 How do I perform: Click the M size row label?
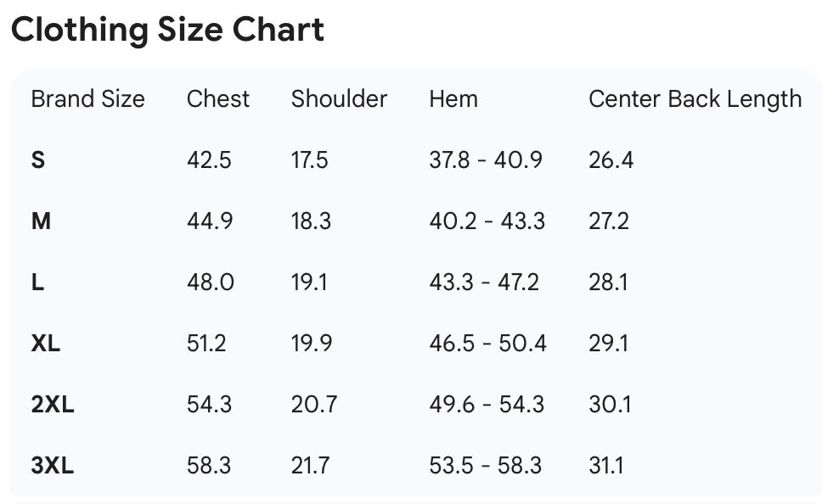pos(41,221)
